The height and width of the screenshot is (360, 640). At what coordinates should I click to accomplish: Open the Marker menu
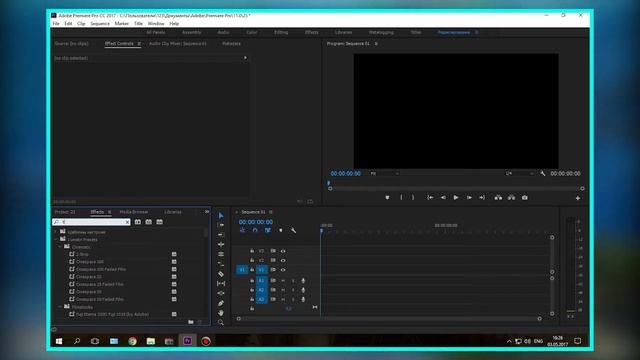tap(122, 24)
